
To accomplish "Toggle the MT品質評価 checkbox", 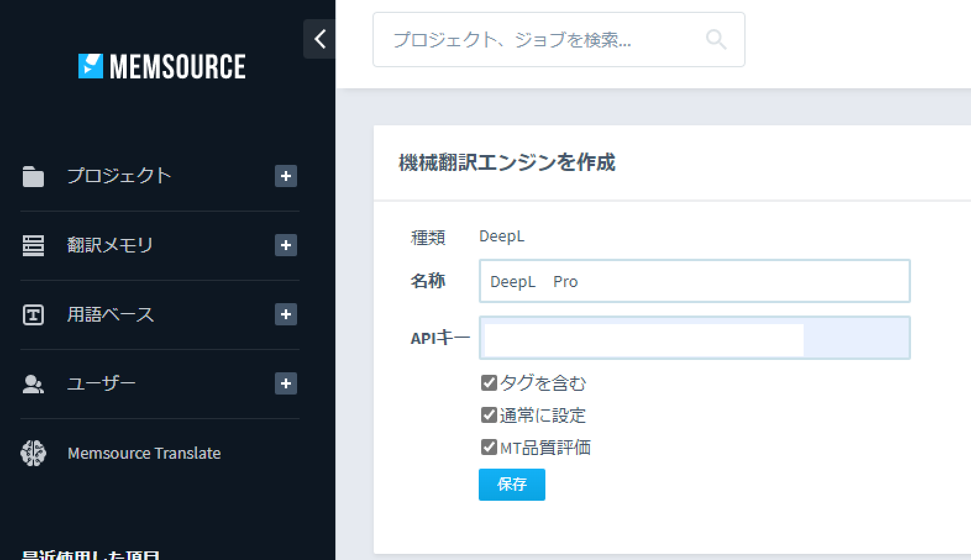I will pos(489,447).
